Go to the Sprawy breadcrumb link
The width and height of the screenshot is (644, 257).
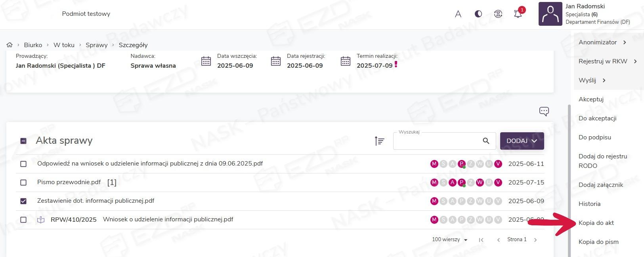click(x=97, y=45)
